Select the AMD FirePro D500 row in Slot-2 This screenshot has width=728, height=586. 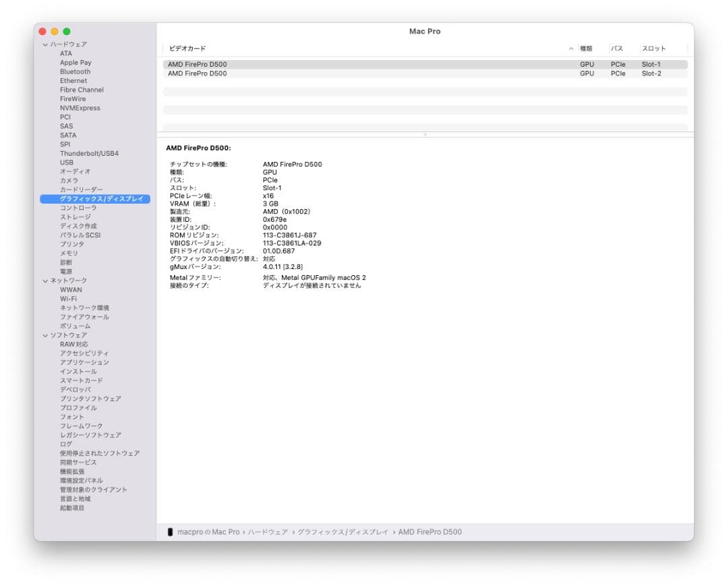pos(270,73)
